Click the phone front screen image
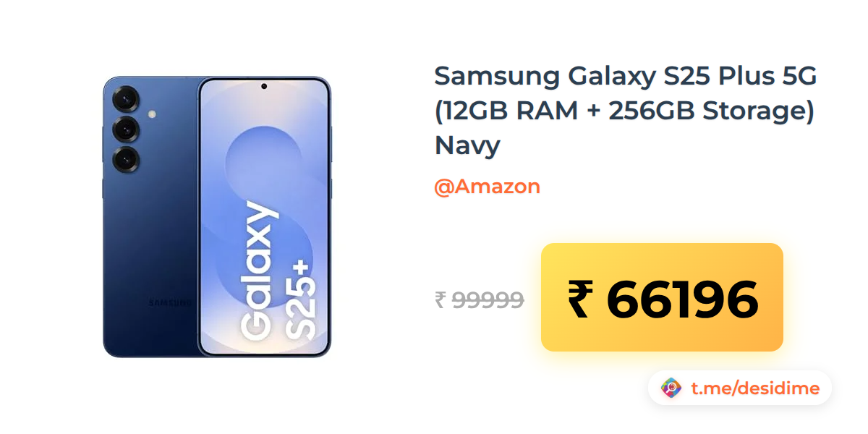 pyautogui.click(x=264, y=217)
